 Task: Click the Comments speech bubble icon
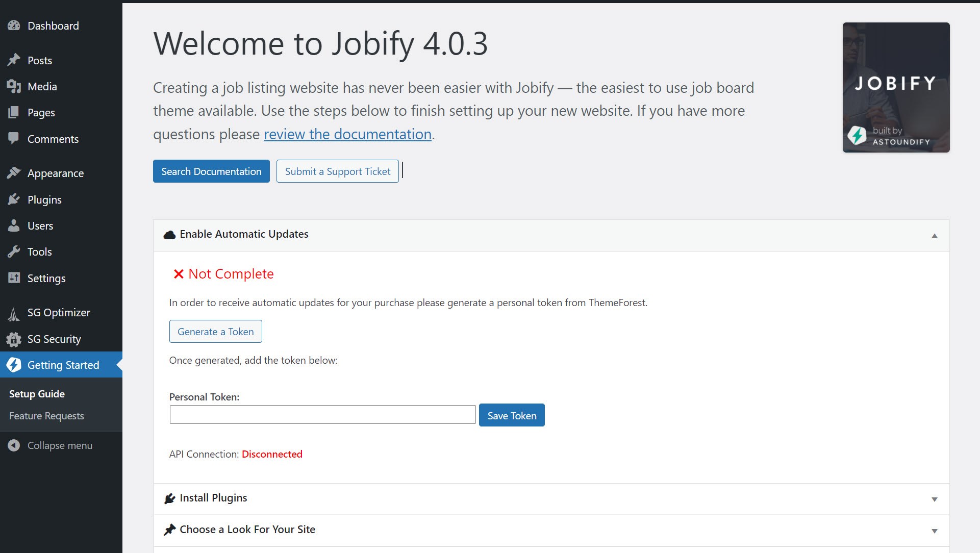tap(14, 138)
